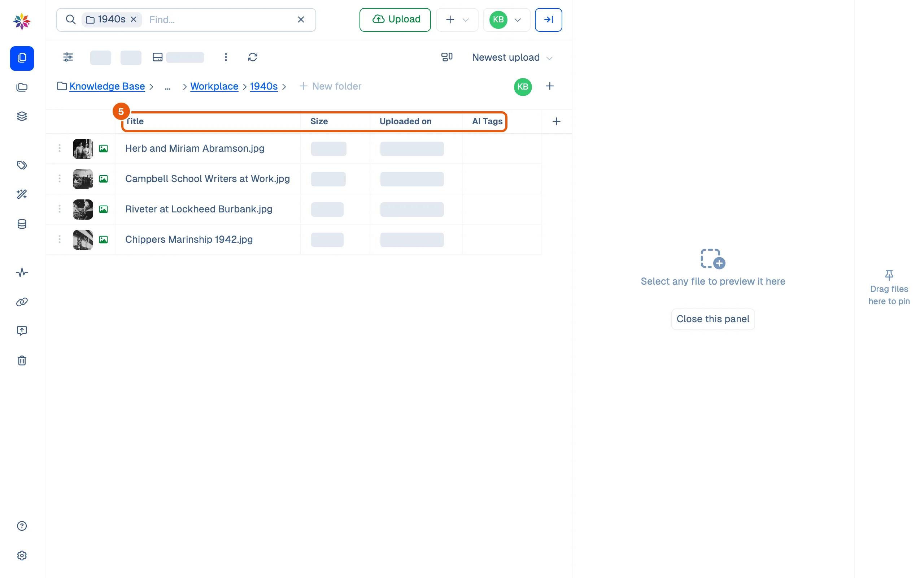
Task: Expand the plus create-new dropdown
Action: [457, 20]
